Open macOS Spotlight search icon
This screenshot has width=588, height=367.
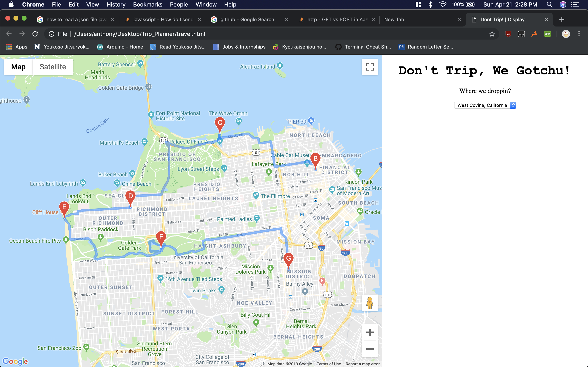(x=549, y=4)
